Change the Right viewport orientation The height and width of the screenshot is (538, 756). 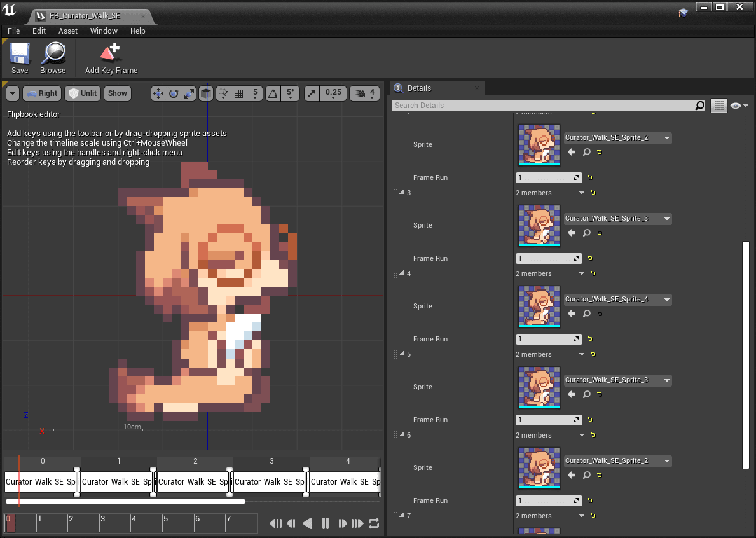[42, 93]
